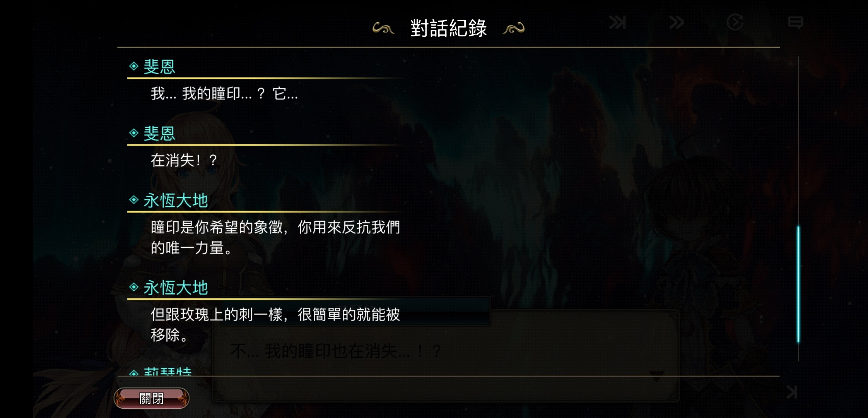
Task: Toggle the auto-play circular arrow icon
Action: tap(735, 22)
